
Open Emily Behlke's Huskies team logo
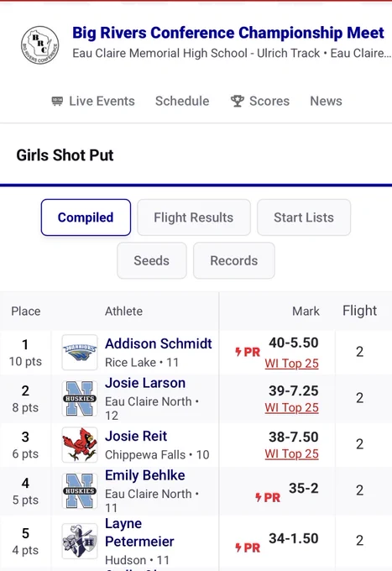(80, 491)
